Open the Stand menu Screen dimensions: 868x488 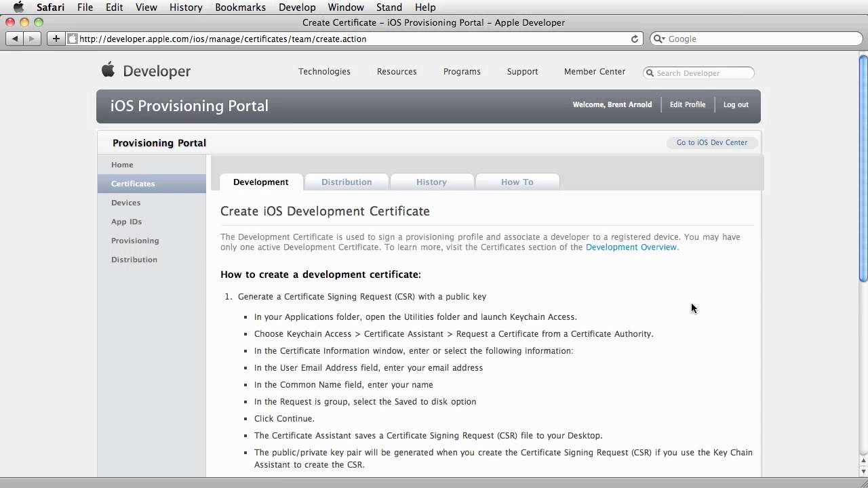point(389,7)
